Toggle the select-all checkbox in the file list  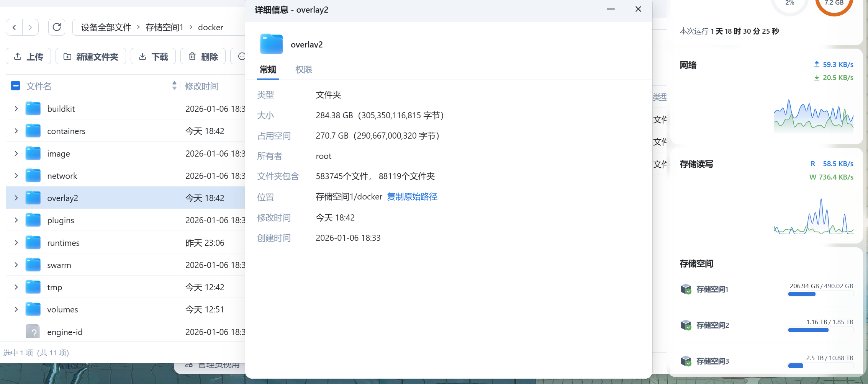click(x=15, y=86)
